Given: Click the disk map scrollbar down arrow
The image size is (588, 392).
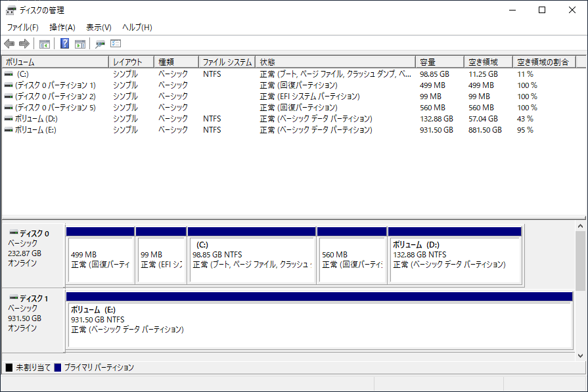Looking at the screenshot, I should (580, 356).
